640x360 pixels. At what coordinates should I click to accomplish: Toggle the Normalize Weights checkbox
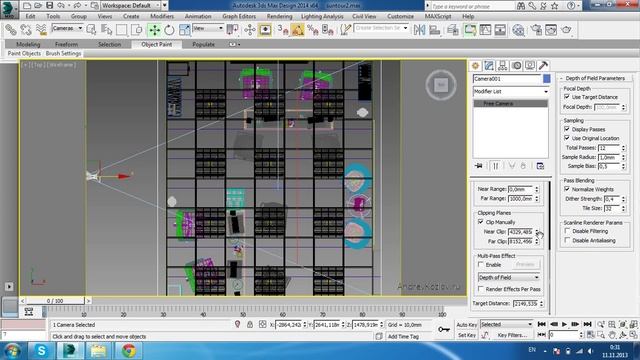pos(567,189)
